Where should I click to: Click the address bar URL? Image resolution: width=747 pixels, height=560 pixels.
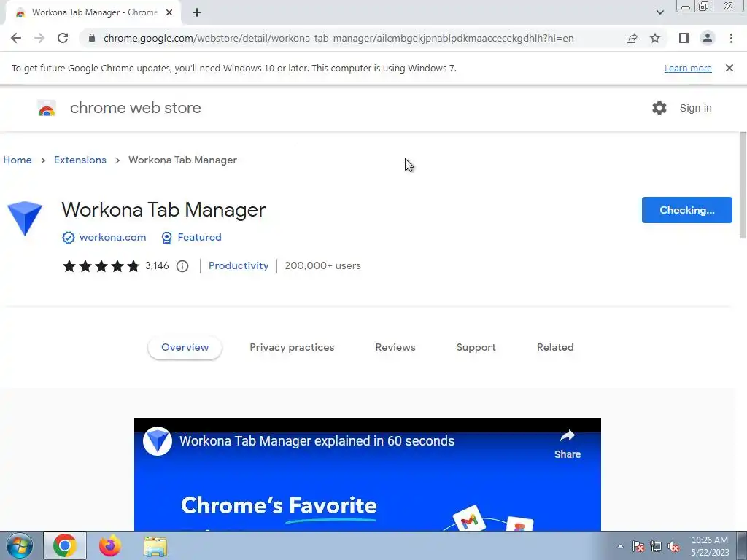(x=338, y=38)
